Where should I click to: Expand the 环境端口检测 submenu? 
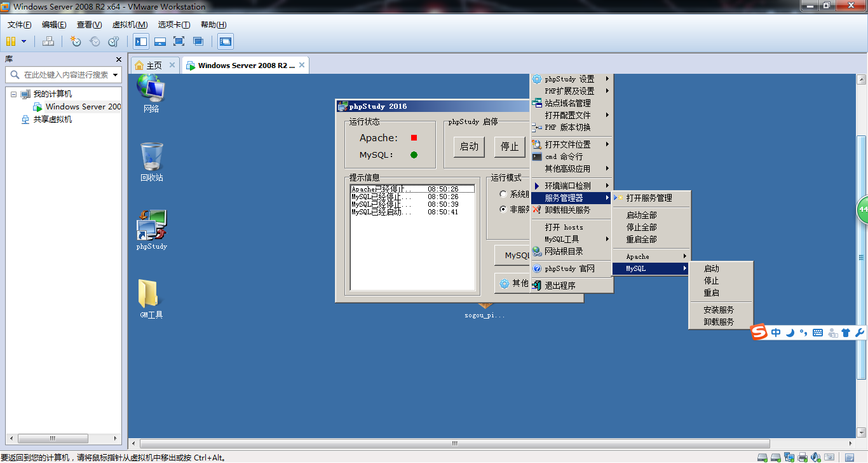click(572, 186)
